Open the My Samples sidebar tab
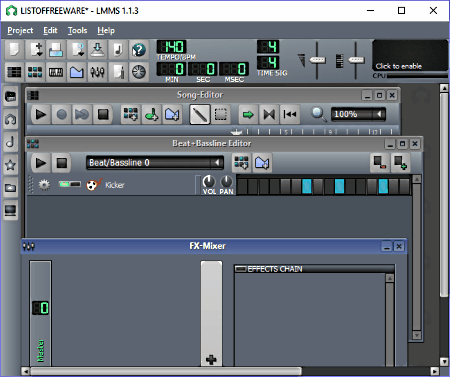The width and height of the screenshot is (450, 377). coord(10,142)
